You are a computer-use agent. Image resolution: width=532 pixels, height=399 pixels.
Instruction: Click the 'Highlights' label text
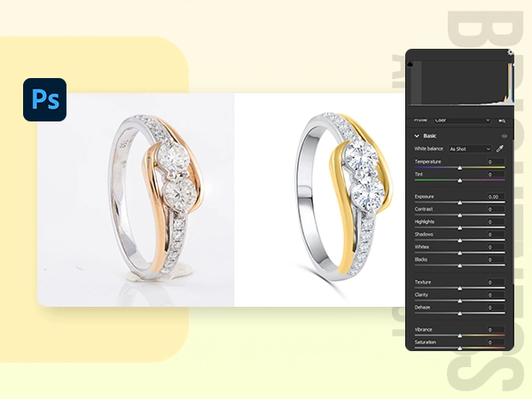[x=425, y=222]
